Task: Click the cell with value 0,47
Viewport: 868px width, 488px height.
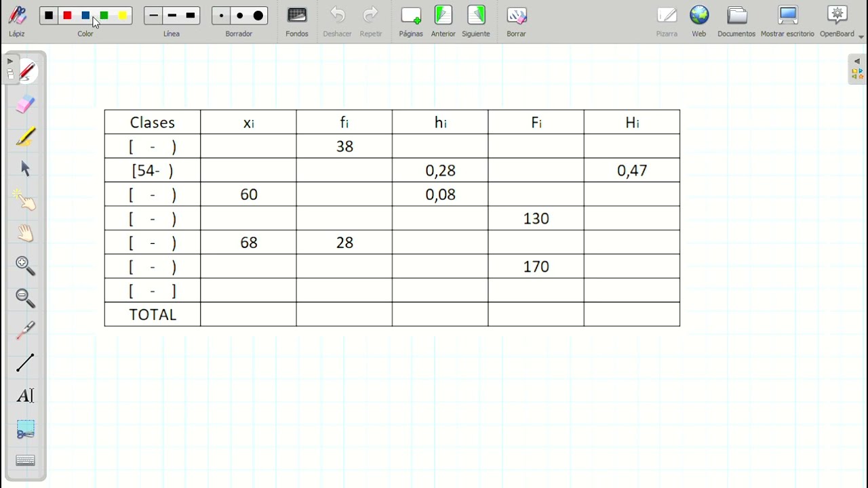Action: point(632,170)
